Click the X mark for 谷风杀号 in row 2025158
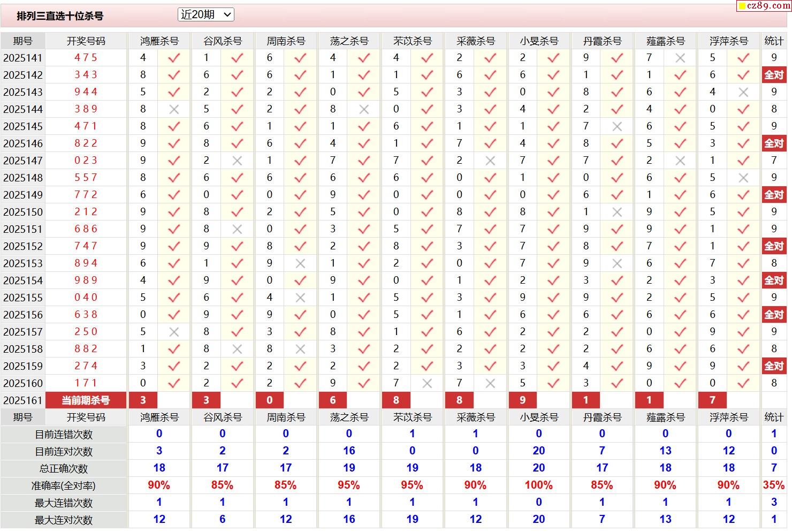 [x=237, y=349]
